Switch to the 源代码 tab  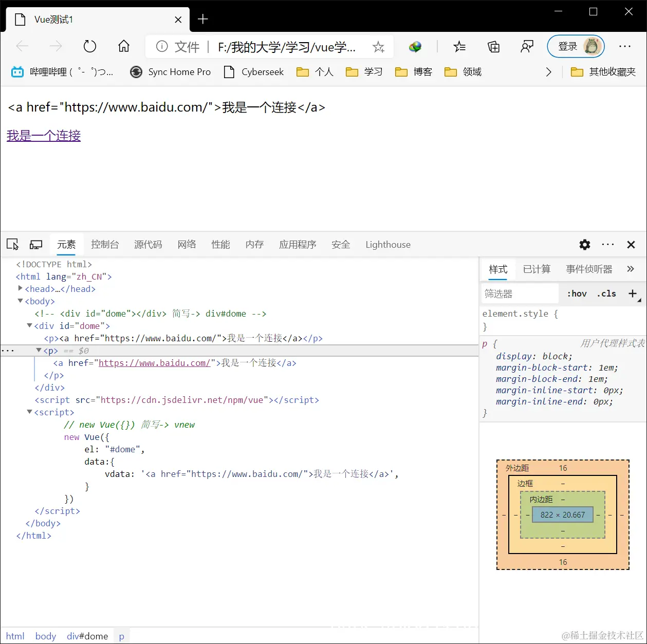[148, 245]
